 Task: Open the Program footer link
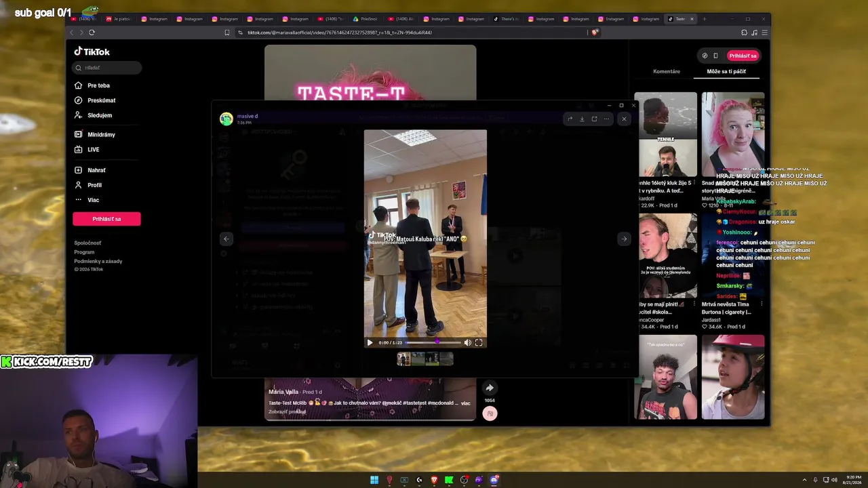tap(84, 252)
